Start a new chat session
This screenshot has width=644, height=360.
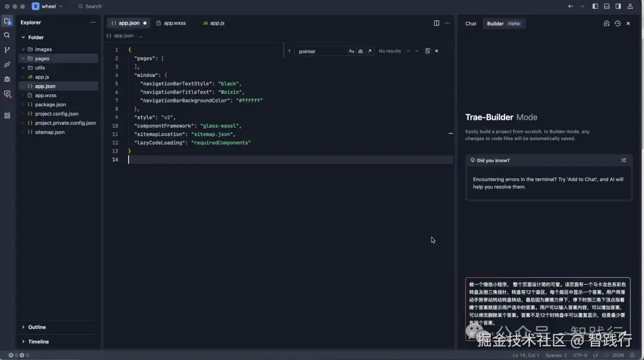coord(606,23)
